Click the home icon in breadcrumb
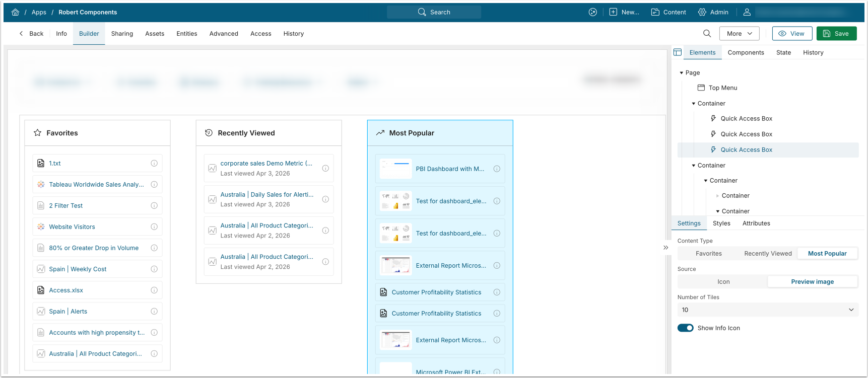The height and width of the screenshot is (378, 868). 15,12
